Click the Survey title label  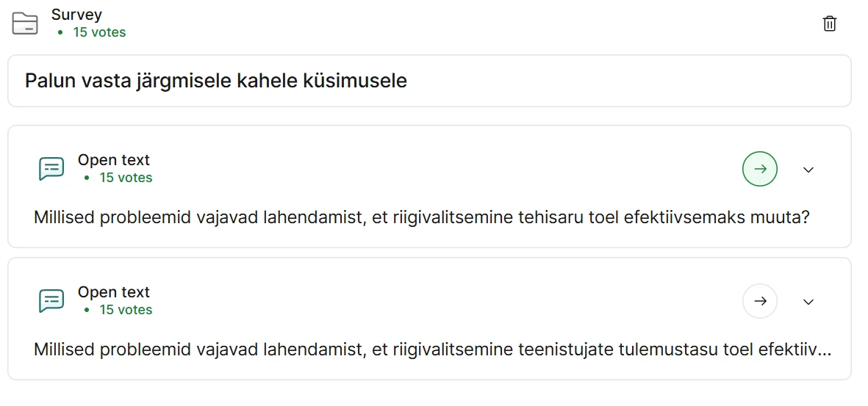coord(76,15)
